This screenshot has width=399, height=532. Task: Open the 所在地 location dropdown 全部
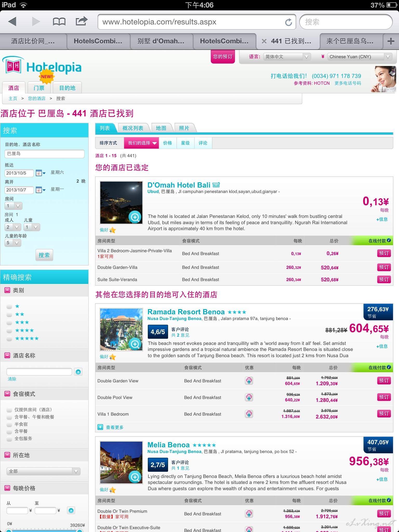coord(43,471)
